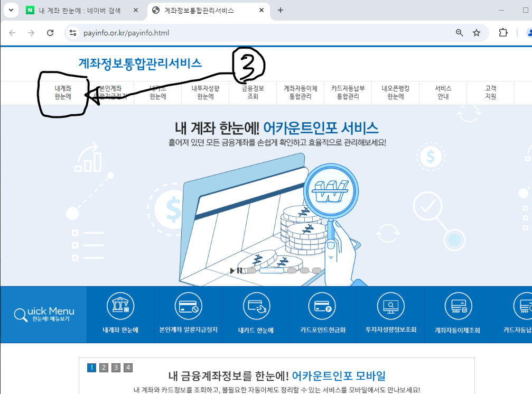
Task: Select the fourth banner slide indicator
Action: 304,271
